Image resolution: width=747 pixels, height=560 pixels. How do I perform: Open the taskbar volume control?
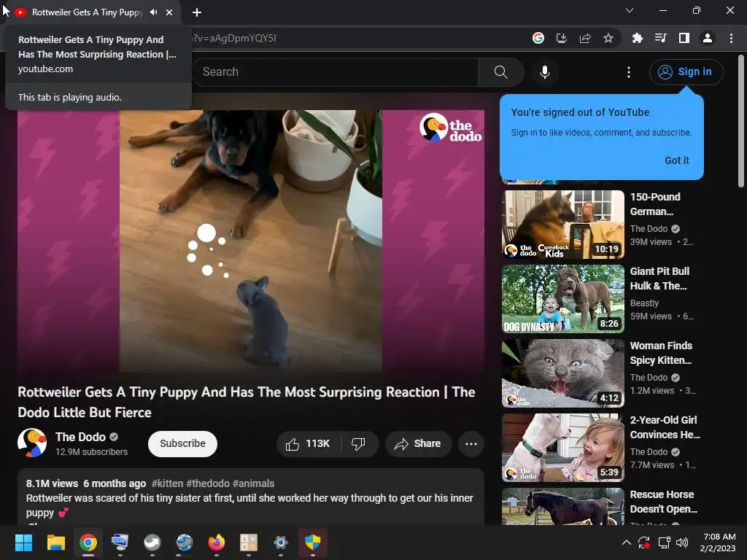pos(682,542)
